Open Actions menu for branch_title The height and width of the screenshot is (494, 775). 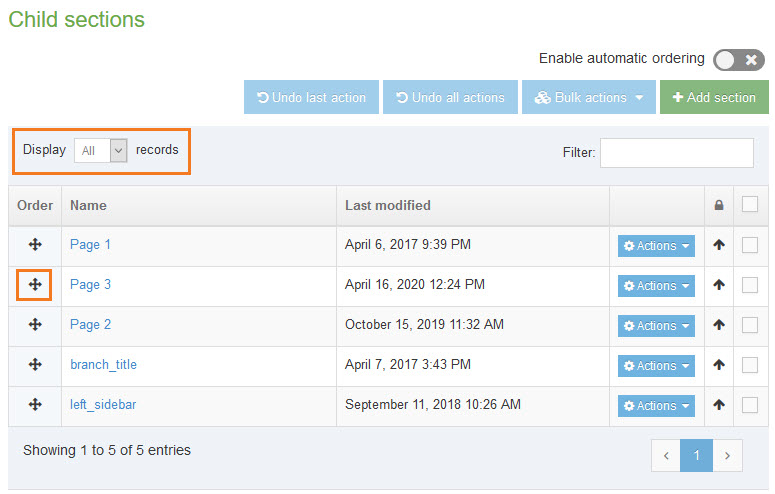click(x=656, y=366)
